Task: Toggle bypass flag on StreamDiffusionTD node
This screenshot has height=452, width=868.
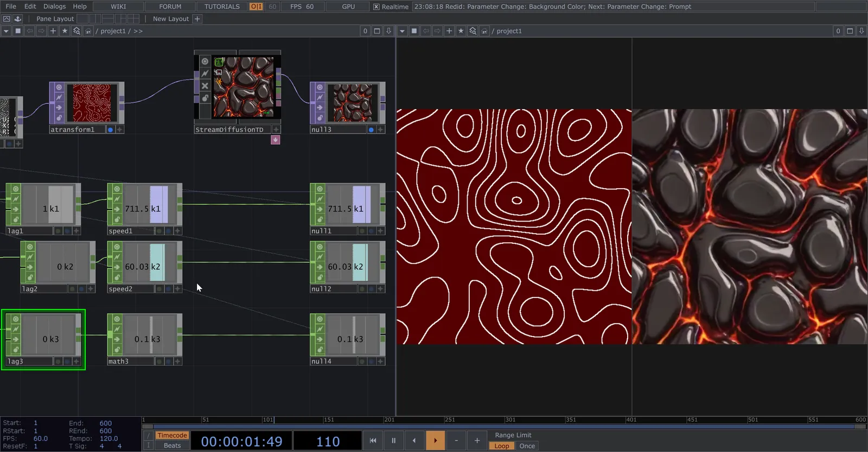Action: (x=205, y=86)
